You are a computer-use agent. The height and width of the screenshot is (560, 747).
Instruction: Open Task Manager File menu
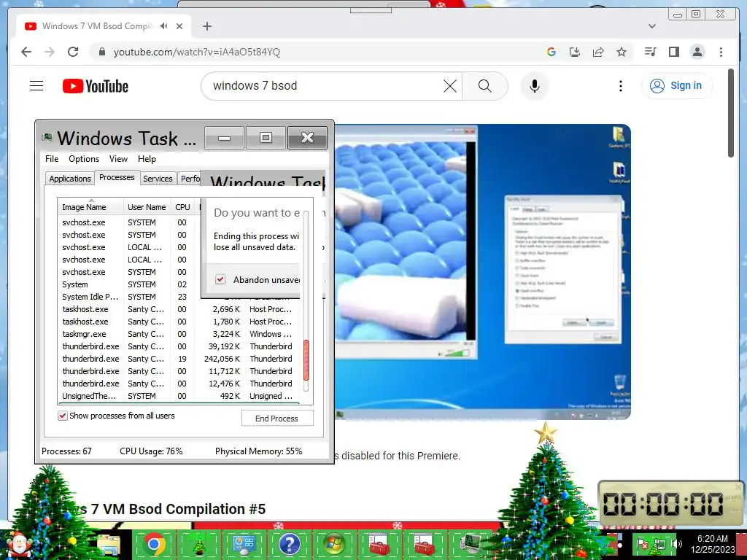[x=52, y=158]
